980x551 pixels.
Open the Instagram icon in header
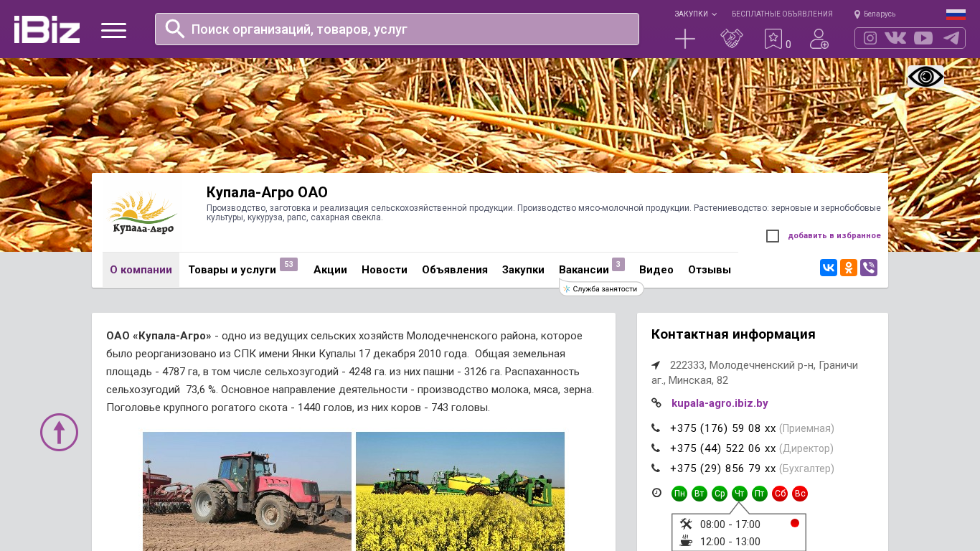pyautogui.click(x=870, y=38)
